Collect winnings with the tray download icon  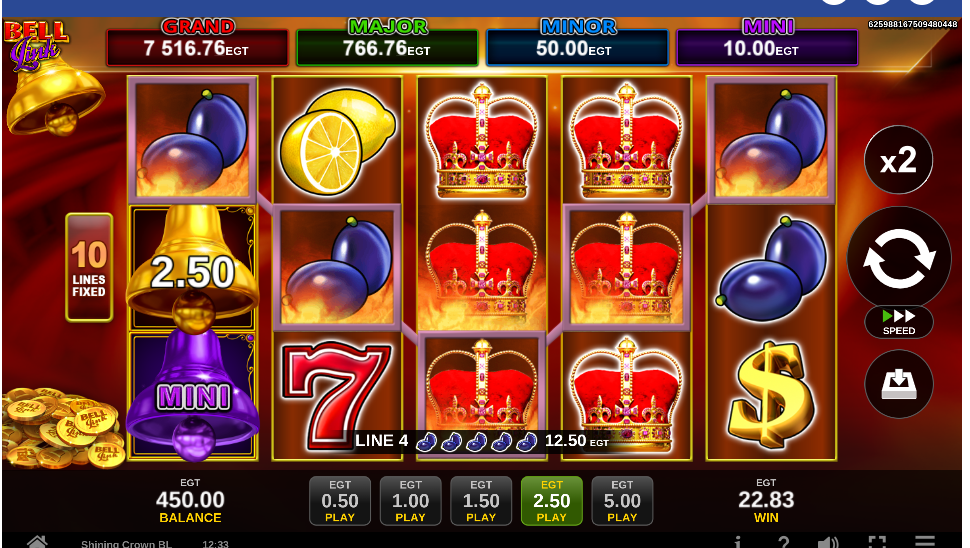point(898,384)
